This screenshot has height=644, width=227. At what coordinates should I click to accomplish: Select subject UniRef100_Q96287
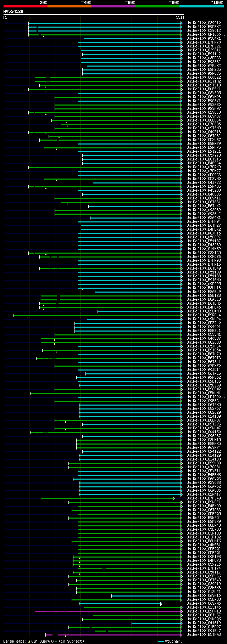(x=204, y=436)
